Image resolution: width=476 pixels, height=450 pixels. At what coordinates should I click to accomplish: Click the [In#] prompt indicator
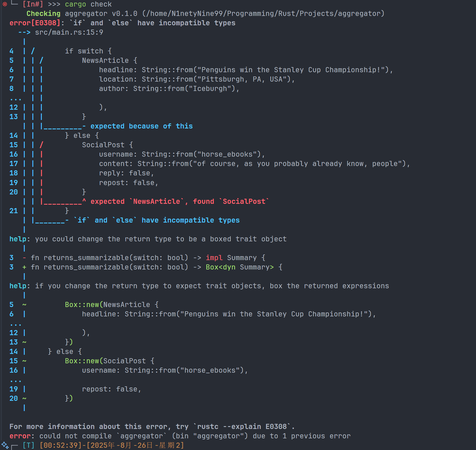pos(33,4)
